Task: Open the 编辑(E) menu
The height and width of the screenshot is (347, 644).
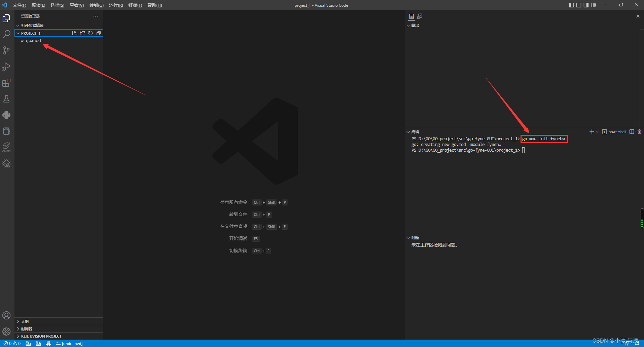Action: [38, 5]
